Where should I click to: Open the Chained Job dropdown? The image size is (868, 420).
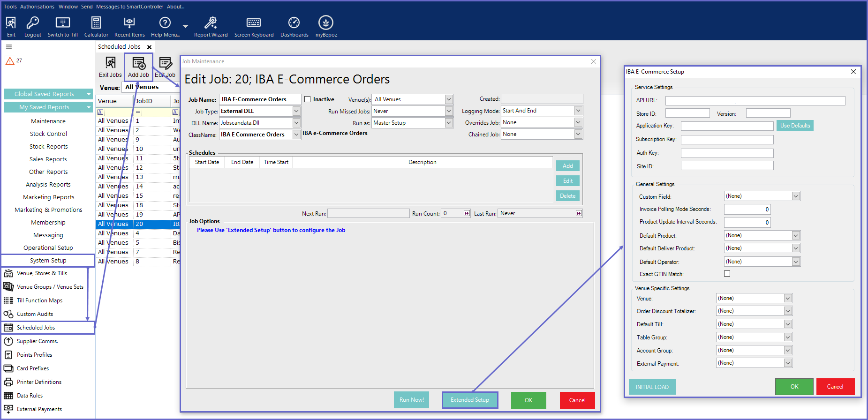pyautogui.click(x=578, y=134)
